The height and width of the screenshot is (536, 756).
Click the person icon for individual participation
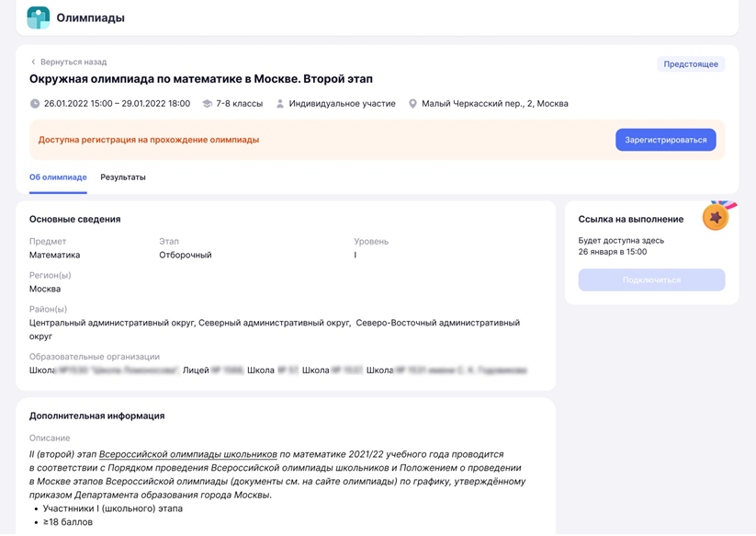coord(280,104)
